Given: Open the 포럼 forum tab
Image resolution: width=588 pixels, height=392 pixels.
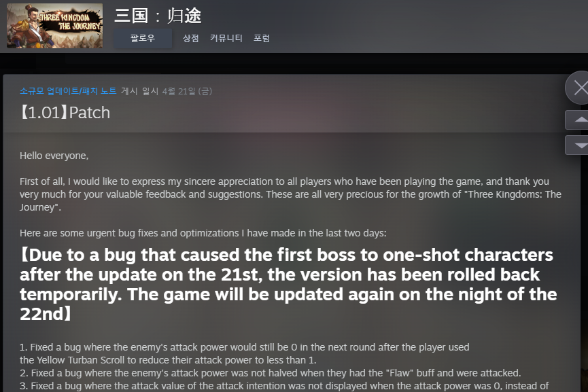Looking at the screenshot, I should pos(262,38).
